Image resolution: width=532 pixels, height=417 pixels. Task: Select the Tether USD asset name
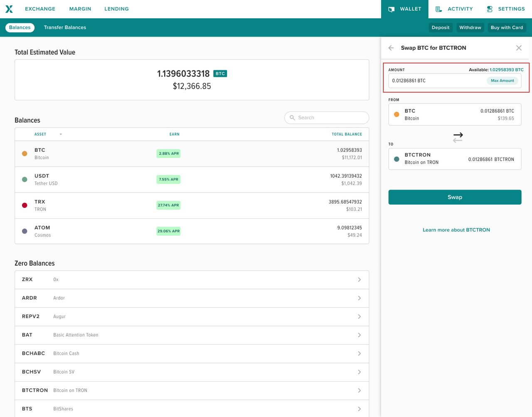[x=46, y=183]
